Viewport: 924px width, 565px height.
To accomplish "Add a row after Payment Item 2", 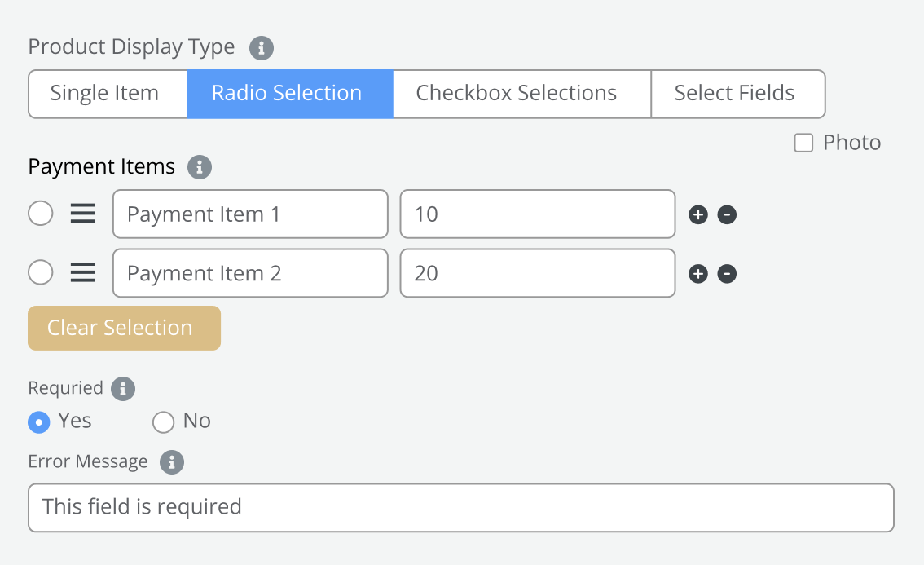I will pos(698,274).
